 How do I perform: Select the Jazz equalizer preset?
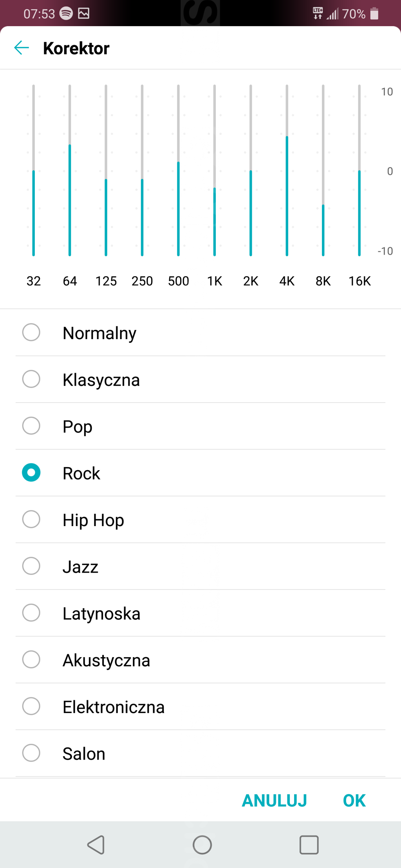(x=31, y=566)
